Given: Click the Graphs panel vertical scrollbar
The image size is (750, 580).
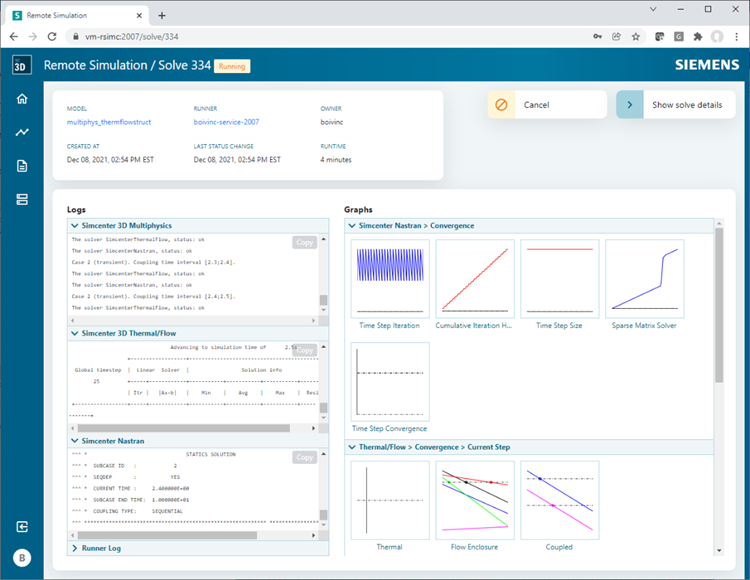Looking at the screenshot, I should point(719,305).
